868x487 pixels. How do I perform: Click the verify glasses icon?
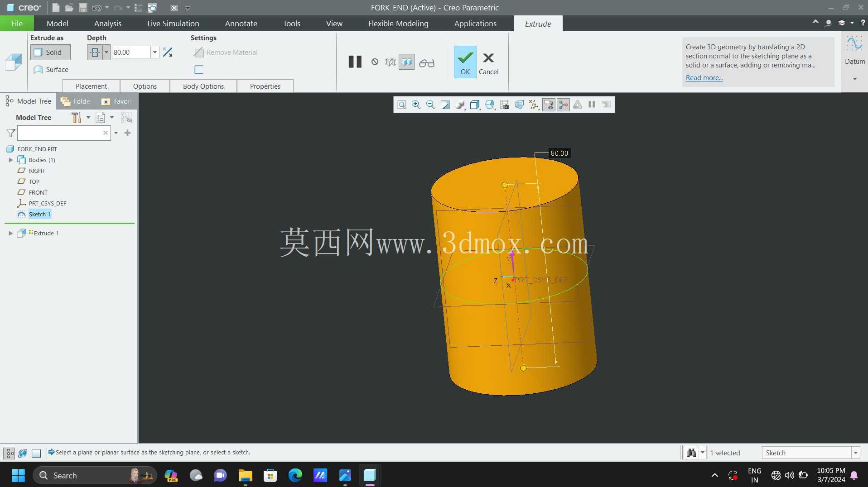click(426, 63)
